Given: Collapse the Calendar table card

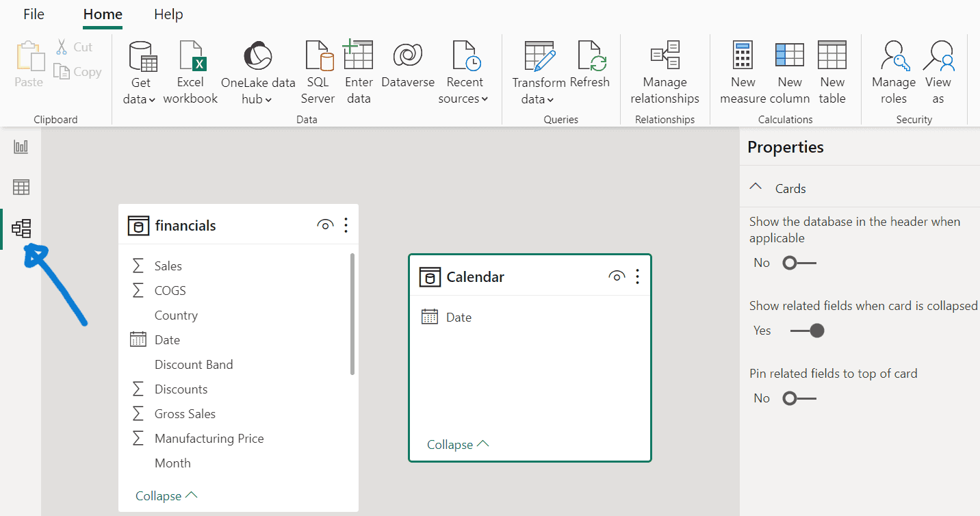Looking at the screenshot, I should click(x=458, y=445).
